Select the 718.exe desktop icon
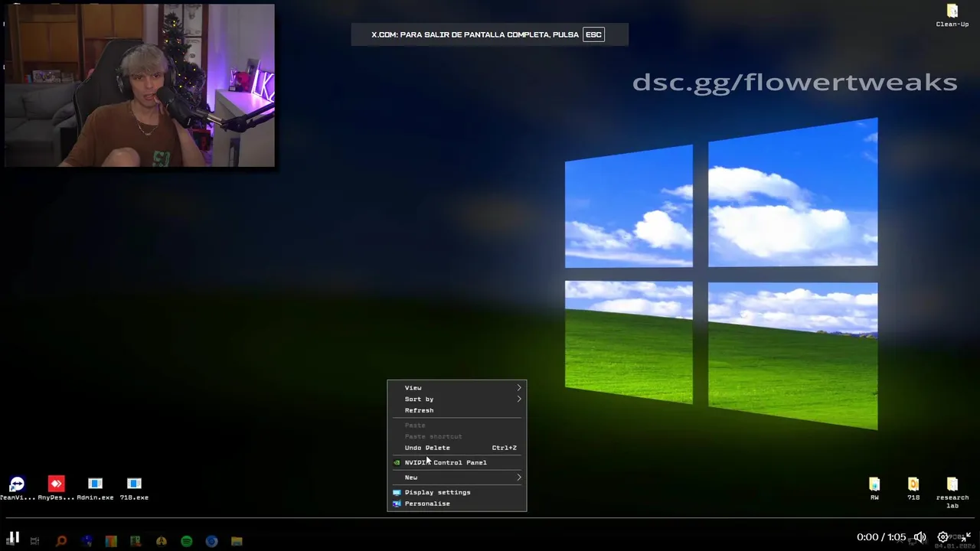This screenshot has width=980, height=551. click(x=134, y=488)
